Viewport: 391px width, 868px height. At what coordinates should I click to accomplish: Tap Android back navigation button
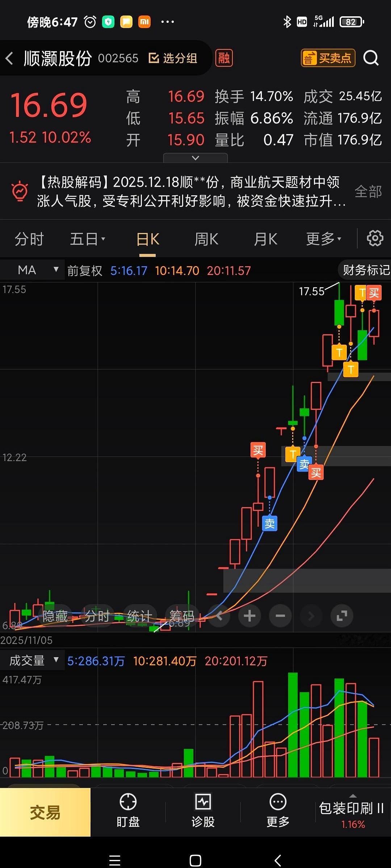tap(277, 860)
